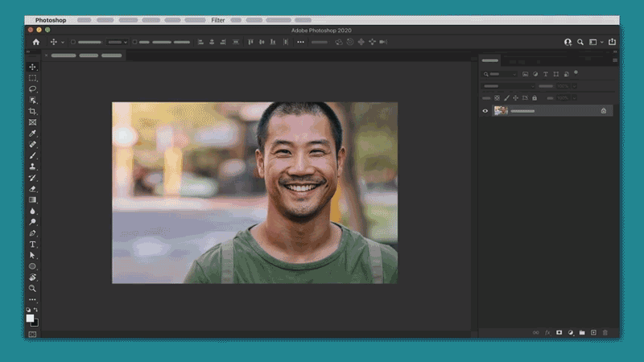Select the Move tool in the toolbar
This screenshot has height=362, width=644.
[33, 67]
